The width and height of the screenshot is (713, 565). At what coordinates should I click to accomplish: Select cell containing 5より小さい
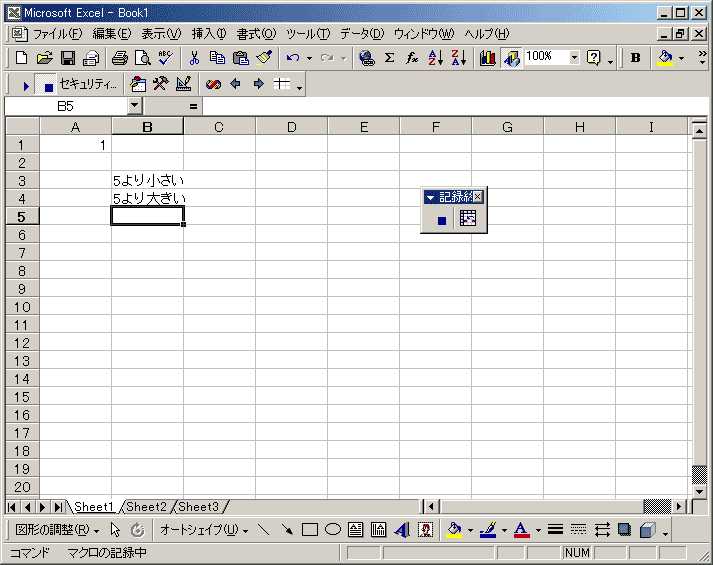click(x=147, y=180)
